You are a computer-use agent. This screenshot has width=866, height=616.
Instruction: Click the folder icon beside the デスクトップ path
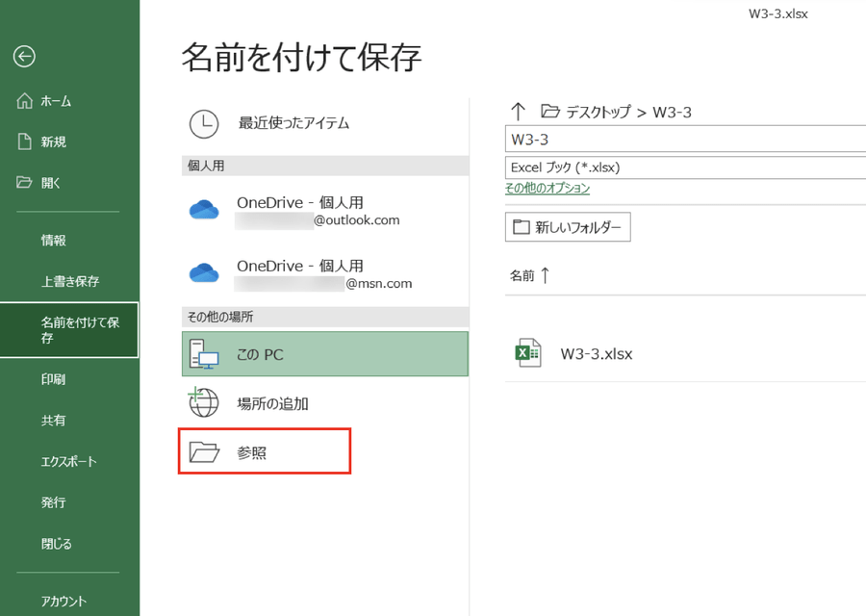[x=550, y=112]
